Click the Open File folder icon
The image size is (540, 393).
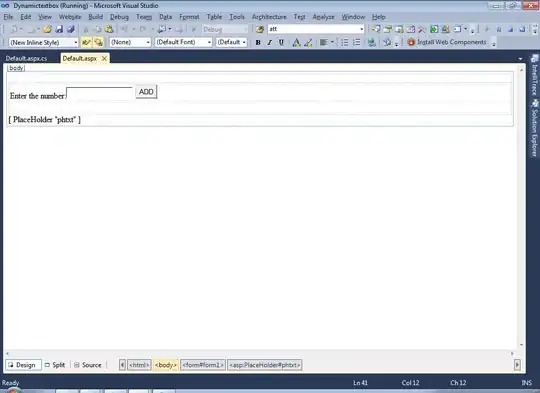pyautogui.click(x=48, y=29)
